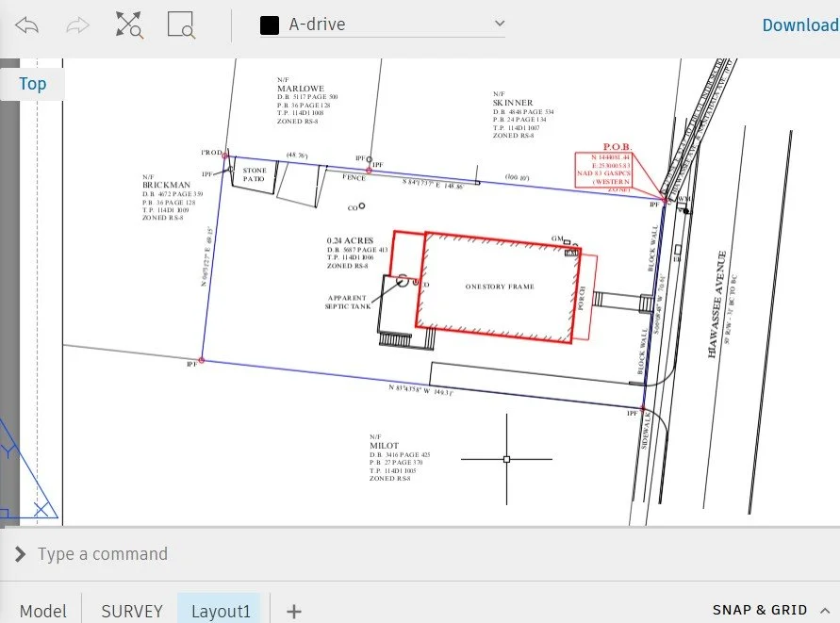This screenshot has width=840, height=623.
Task: Click the plus icon to add a layout
Action: click(293, 611)
